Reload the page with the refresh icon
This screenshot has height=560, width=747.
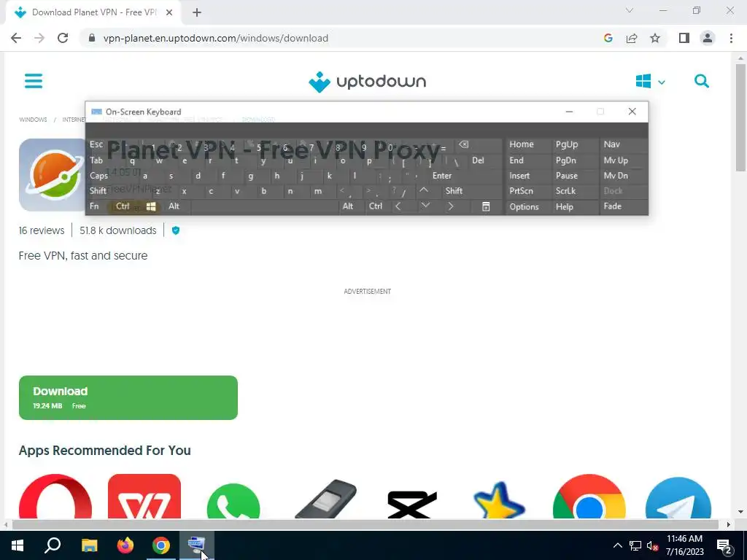(x=63, y=38)
